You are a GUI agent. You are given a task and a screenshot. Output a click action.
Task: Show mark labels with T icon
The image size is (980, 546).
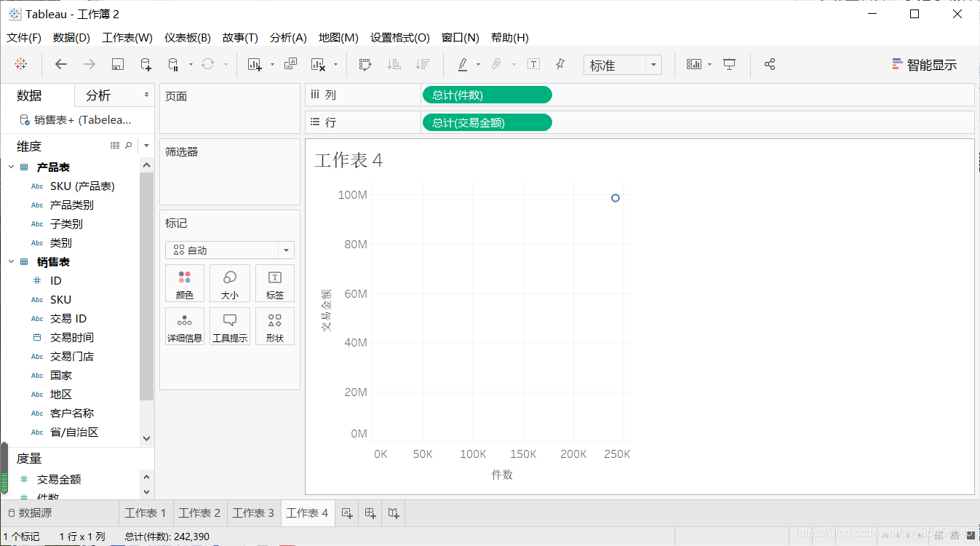tap(533, 64)
